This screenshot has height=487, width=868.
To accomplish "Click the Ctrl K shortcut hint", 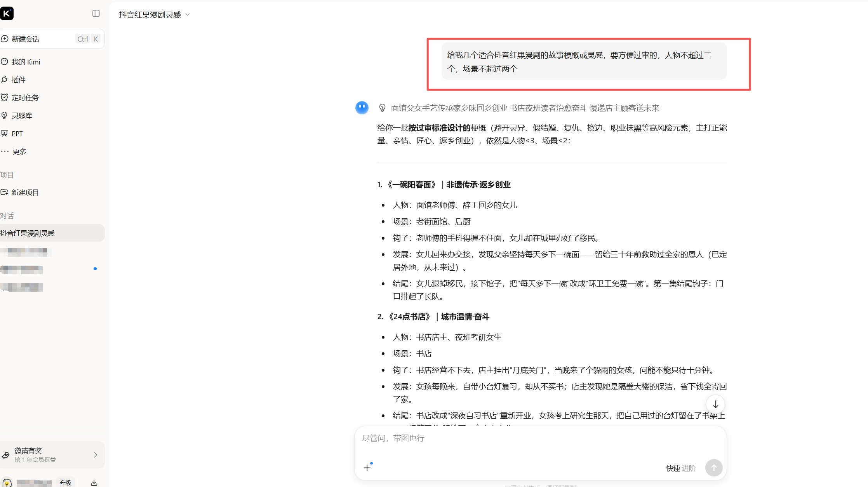I will point(88,39).
